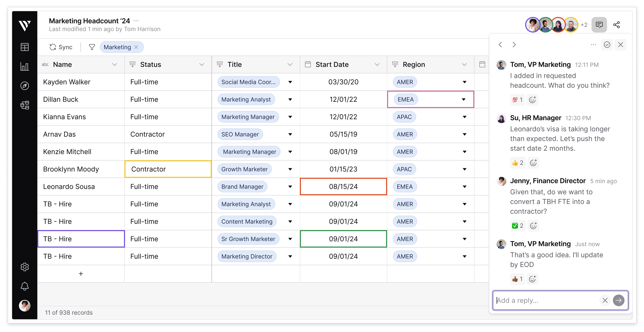Image resolution: width=644 pixels, height=332 pixels.
Task: Mark comment thread as resolved
Action: pos(607,45)
